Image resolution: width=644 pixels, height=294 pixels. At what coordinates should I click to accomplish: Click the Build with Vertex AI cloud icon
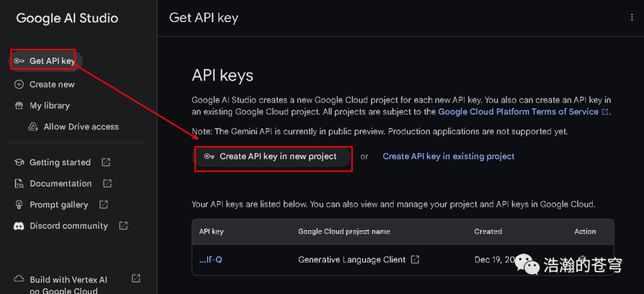coord(19,279)
